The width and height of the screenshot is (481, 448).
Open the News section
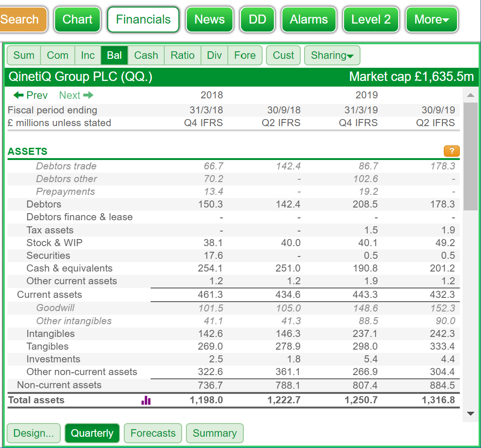click(x=209, y=20)
